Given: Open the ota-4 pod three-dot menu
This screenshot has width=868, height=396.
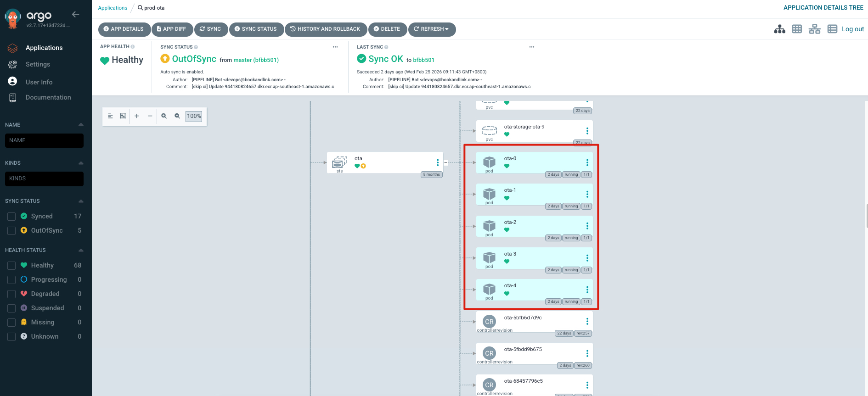Looking at the screenshot, I should click(587, 290).
